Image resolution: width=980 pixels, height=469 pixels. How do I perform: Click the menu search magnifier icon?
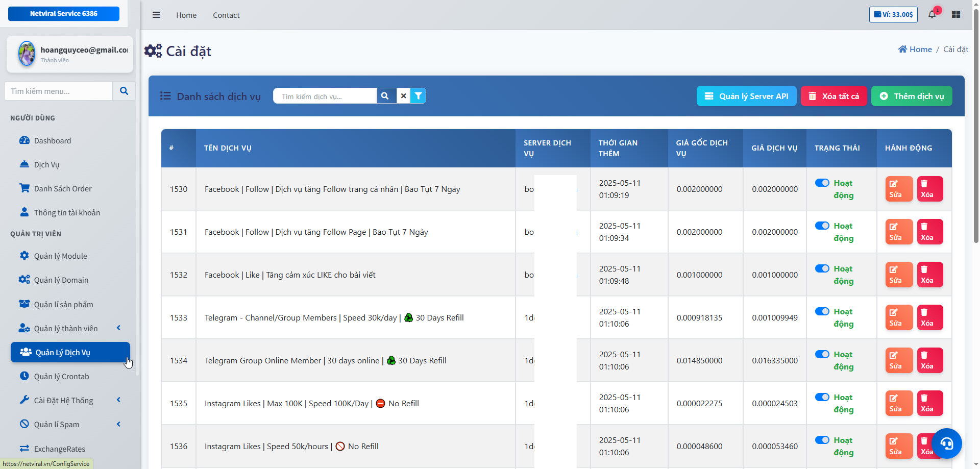click(124, 91)
